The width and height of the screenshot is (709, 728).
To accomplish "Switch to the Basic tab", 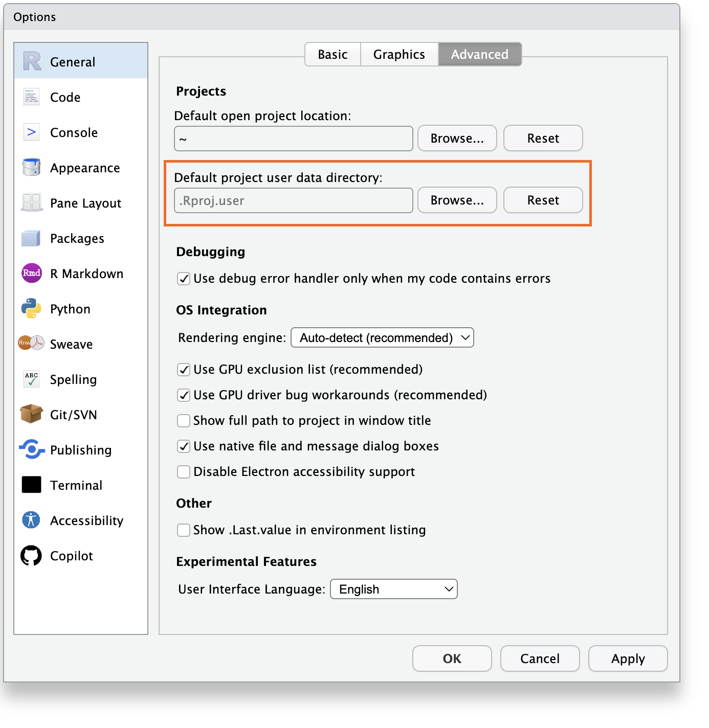I will click(x=333, y=55).
